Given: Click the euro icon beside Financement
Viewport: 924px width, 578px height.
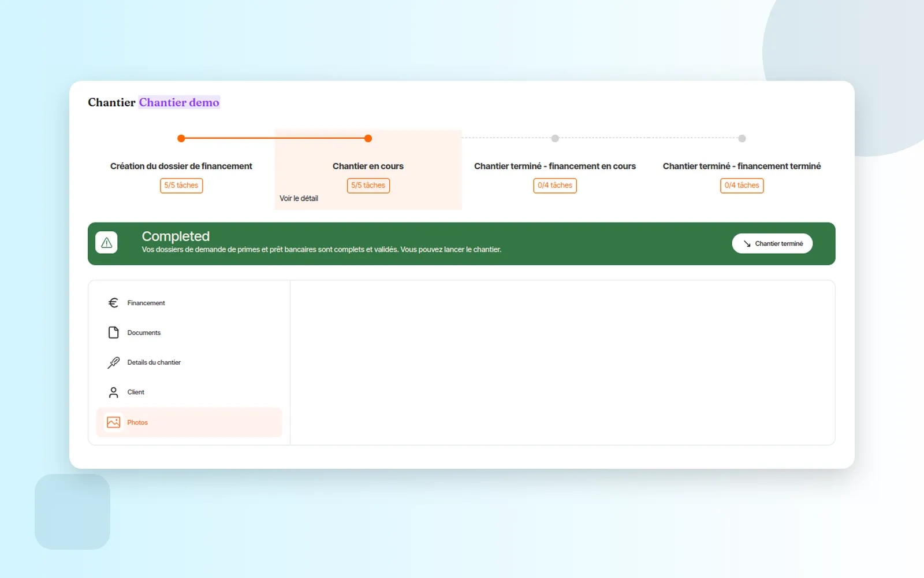Looking at the screenshot, I should click(113, 303).
